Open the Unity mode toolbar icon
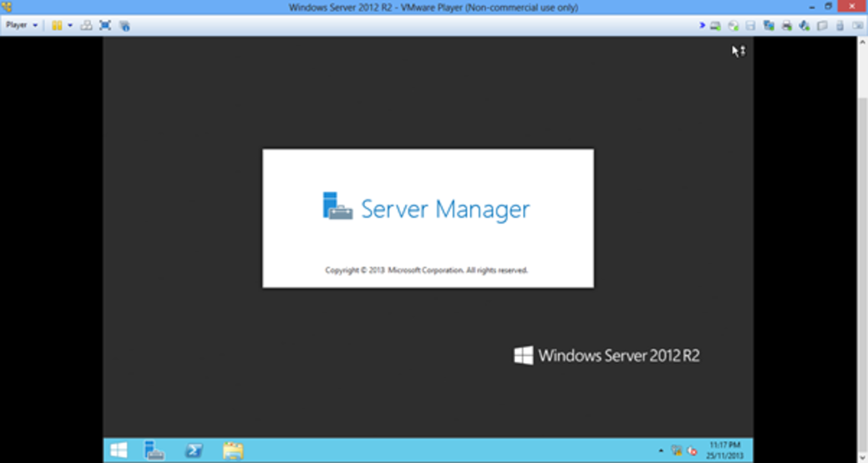Screen dimensions: 868x463 pos(124,25)
